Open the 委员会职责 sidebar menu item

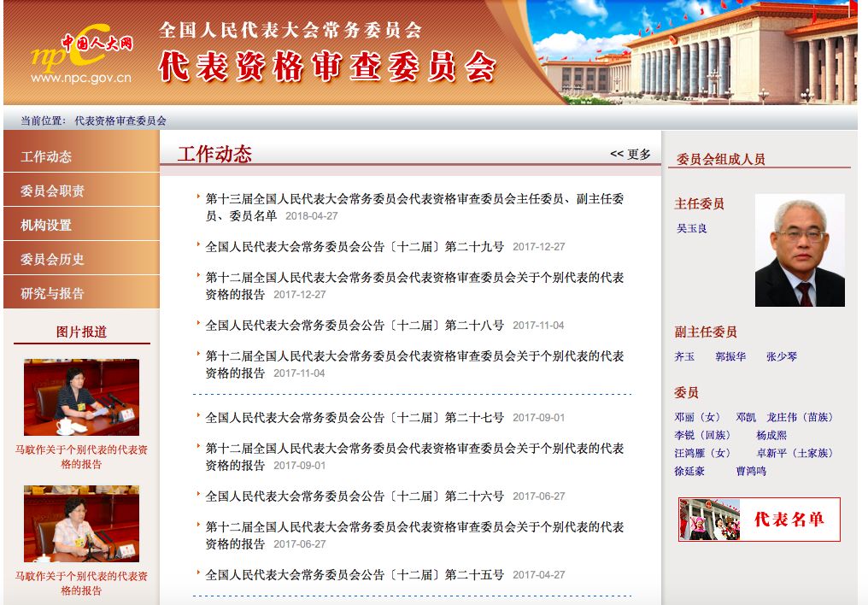tap(81, 191)
